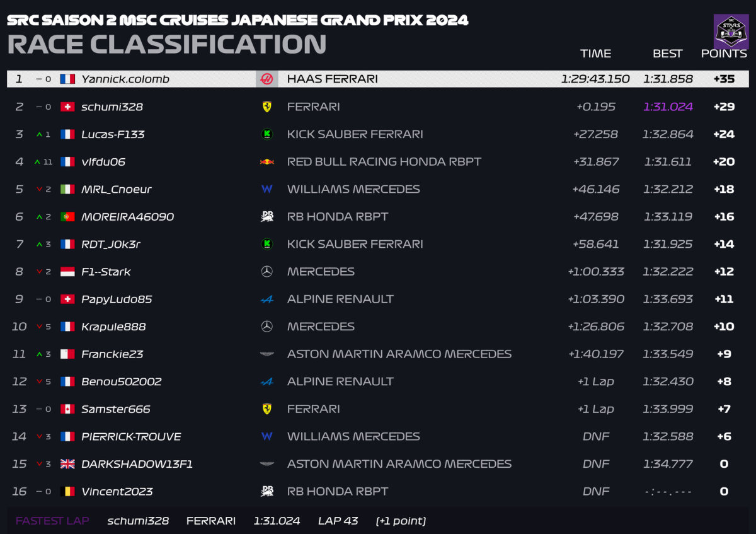This screenshot has height=534, width=756.
Task: Click the TIME column header
Action: coord(595,54)
